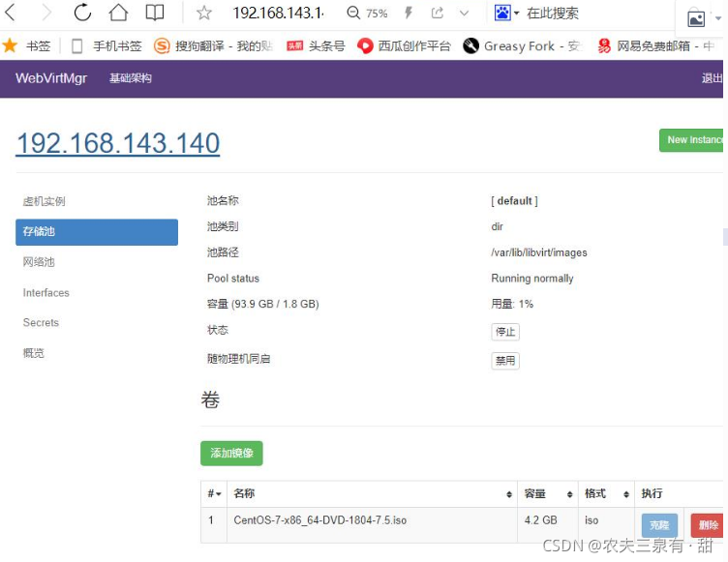Sort the table by # column
Image resolution: width=728 pixels, height=562 pixels.
tap(214, 493)
